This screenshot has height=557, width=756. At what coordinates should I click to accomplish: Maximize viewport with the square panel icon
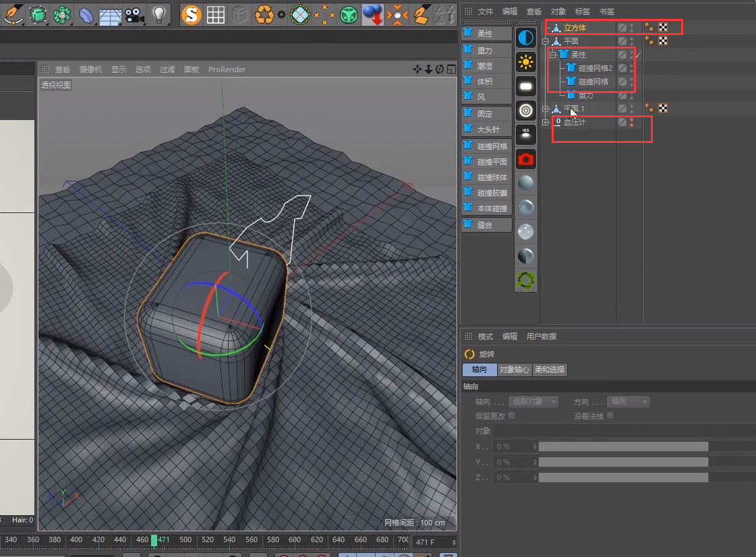[x=451, y=69]
